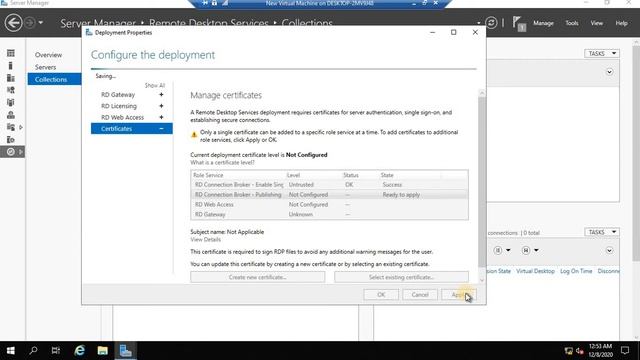Open lower TASKS dropdown in connections panel
Screen dimensions: 640x360
pyautogui.click(x=602, y=232)
